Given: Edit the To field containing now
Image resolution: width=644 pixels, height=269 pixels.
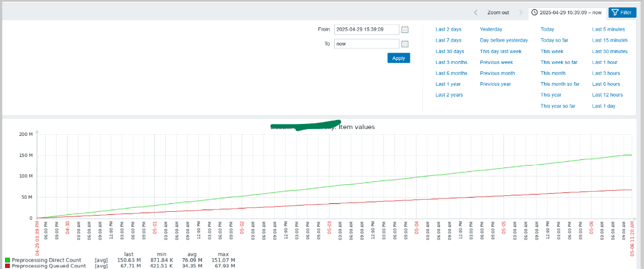Looking at the screenshot, I should [x=366, y=44].
